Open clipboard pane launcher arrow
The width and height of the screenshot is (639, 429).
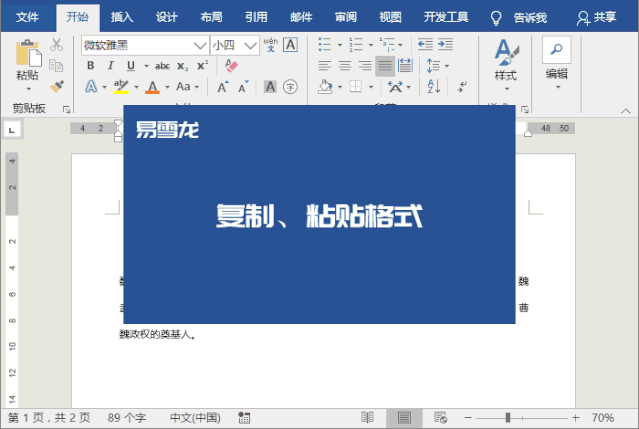[x=66, y=109]
